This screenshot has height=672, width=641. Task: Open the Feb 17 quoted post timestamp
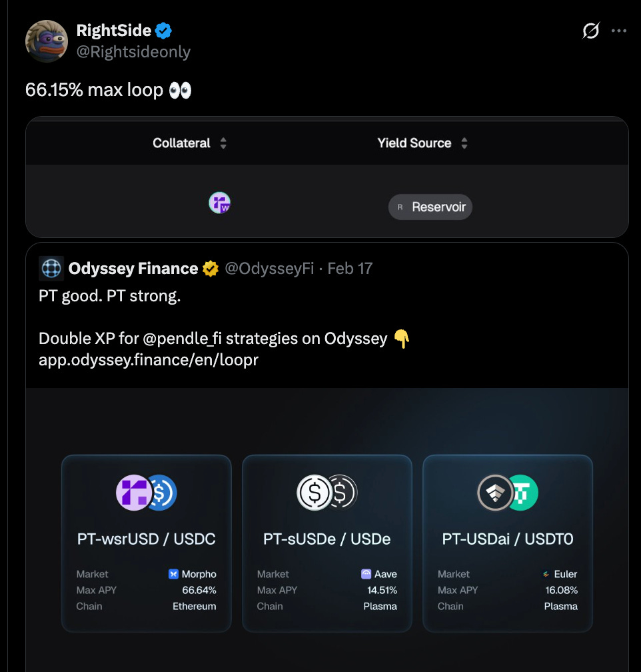[350, 269]
